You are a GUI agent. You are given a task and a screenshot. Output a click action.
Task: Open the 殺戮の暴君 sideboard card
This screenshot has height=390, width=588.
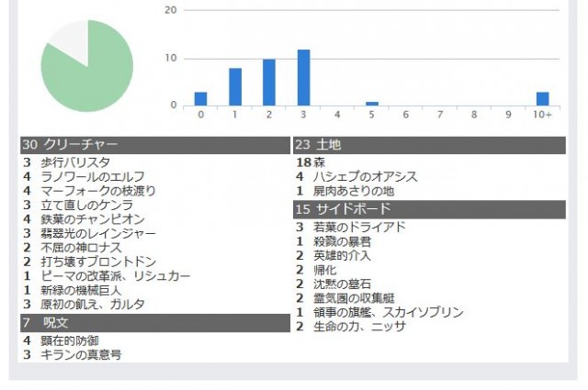click(343, 241)
